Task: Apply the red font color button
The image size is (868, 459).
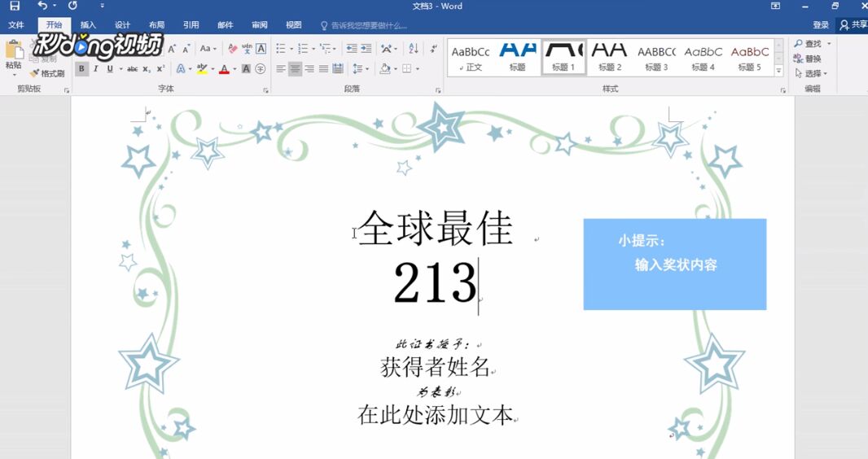Action: click(x=224, y=68)
